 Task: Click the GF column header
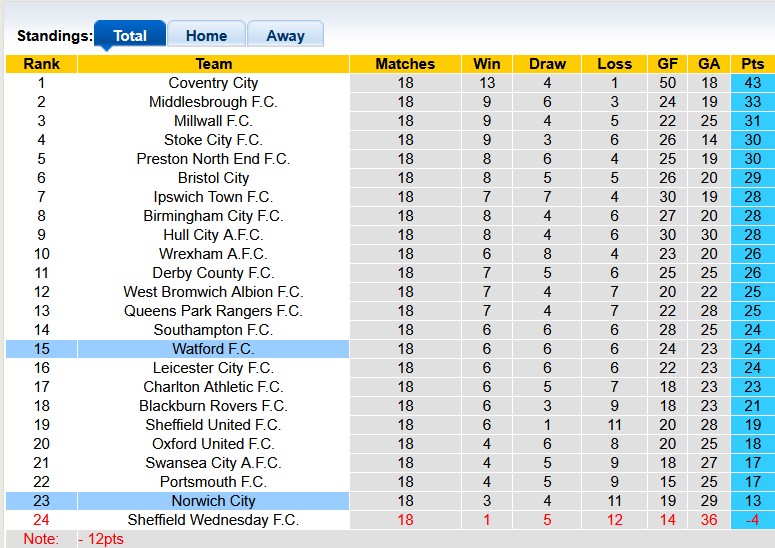pos(668,64)
